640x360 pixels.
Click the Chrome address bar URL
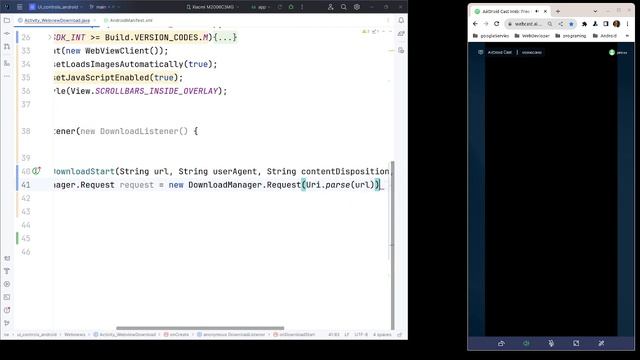click(x=528, y=24)
